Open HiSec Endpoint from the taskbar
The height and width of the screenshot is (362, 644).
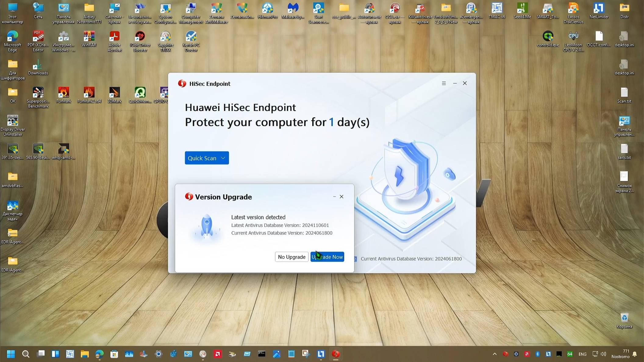coord(335,354)
